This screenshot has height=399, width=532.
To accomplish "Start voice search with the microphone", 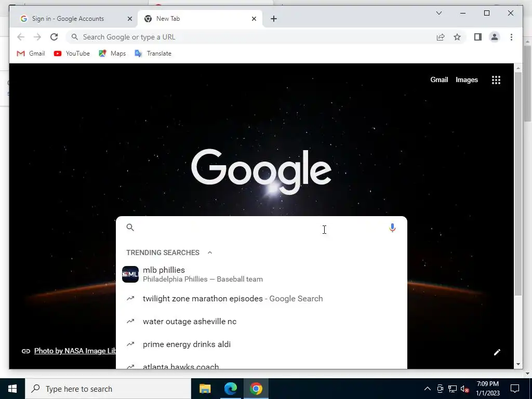I will [x=392, y=228].
